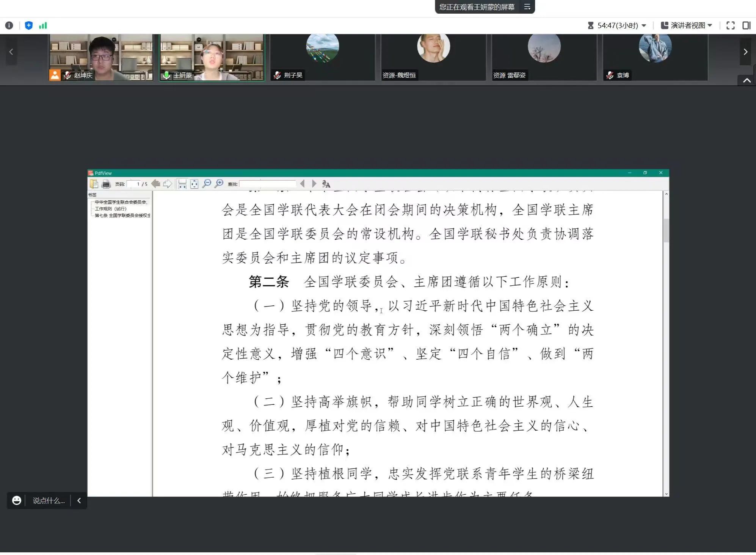
Task: Click the fit page icon
Action: pyautogui.click(x=194, y=184)
